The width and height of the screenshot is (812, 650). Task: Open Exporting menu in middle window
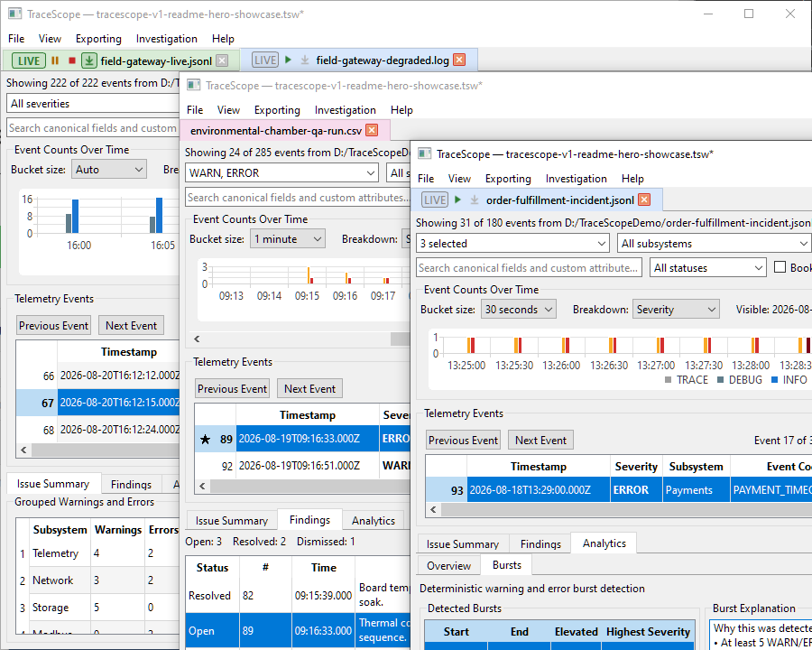coord(277,110)
